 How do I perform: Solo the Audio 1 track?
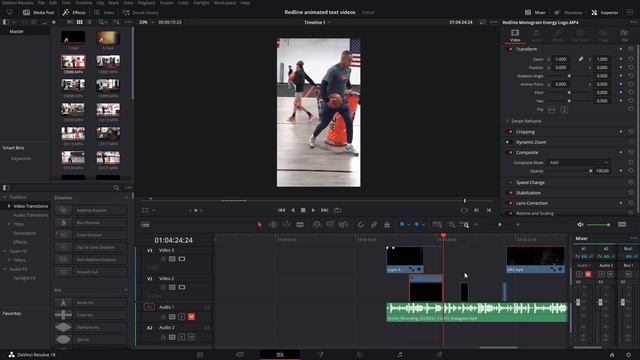point(182,317)
